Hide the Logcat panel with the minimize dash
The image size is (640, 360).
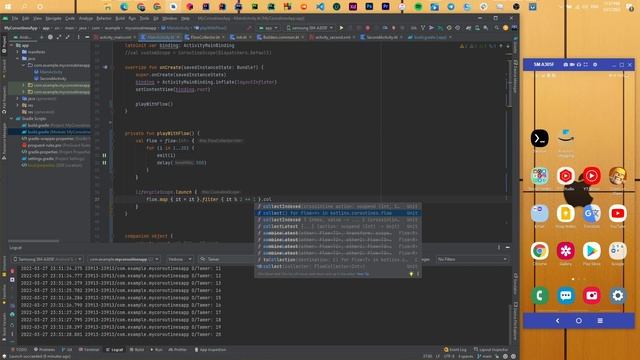(x=508, y=247)
